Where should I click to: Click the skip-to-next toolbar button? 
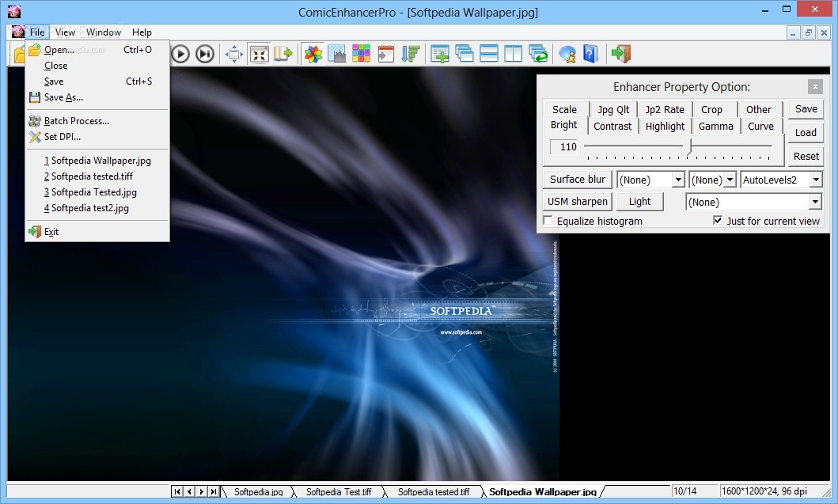tap(205, 54)
